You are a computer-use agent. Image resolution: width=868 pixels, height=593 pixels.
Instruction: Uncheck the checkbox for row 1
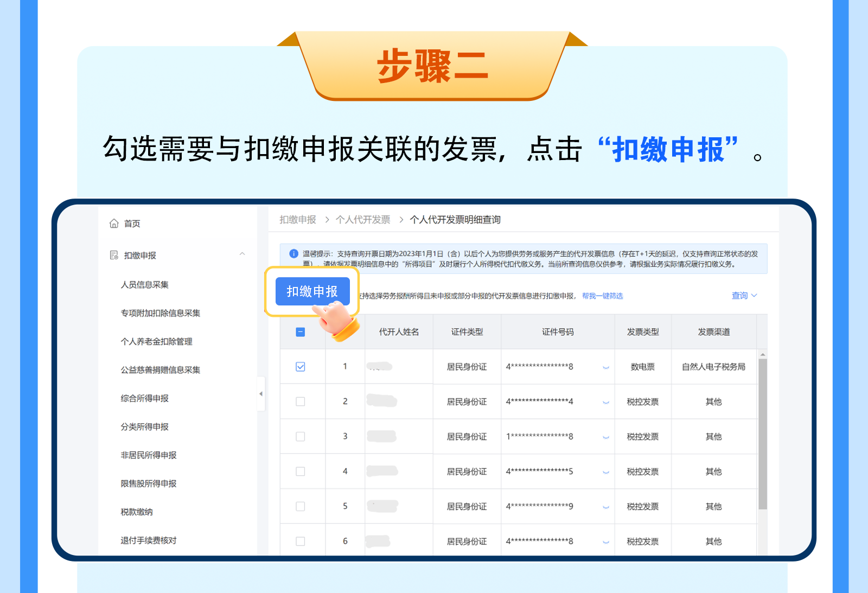pyautogui.click(x=301, y=367)
